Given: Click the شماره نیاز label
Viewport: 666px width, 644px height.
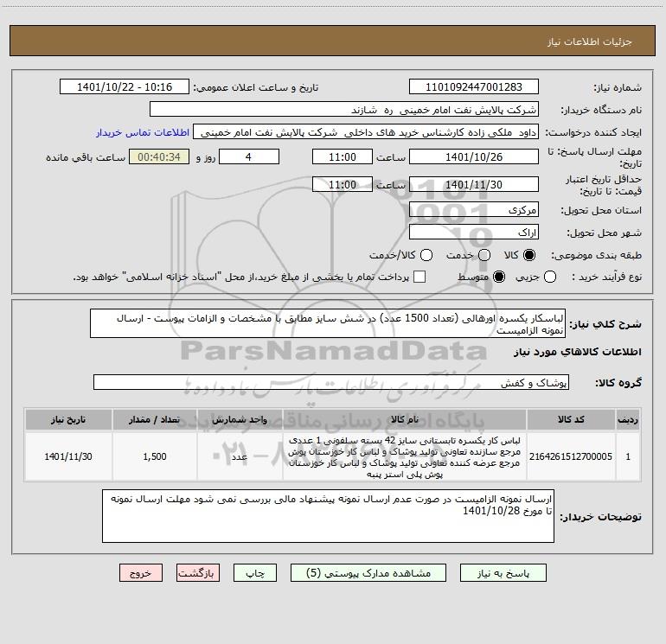Looking at the screenshot, I should click(618, 88).
